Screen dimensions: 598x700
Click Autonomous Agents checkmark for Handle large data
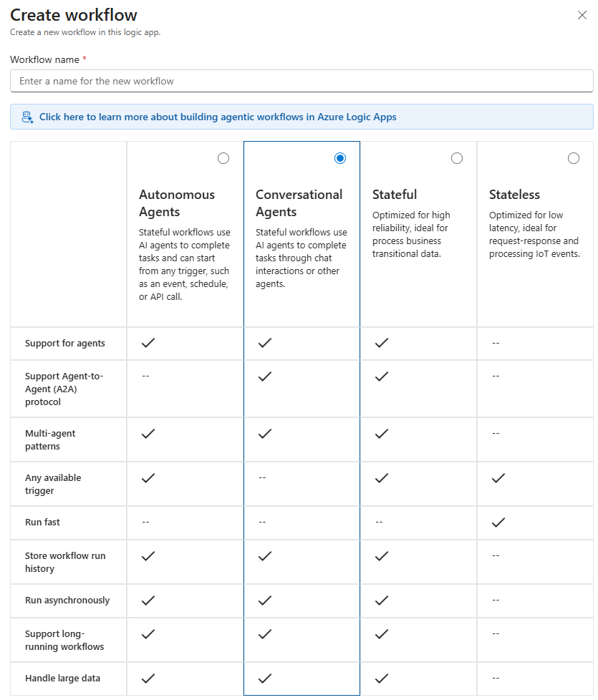coord(148,678)
